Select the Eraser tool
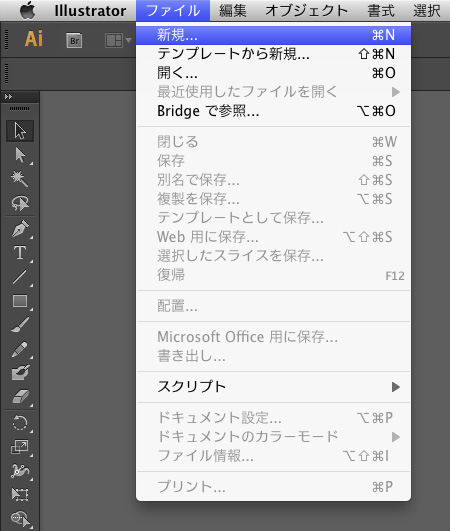450x531 pixels. tap(20, 397)
